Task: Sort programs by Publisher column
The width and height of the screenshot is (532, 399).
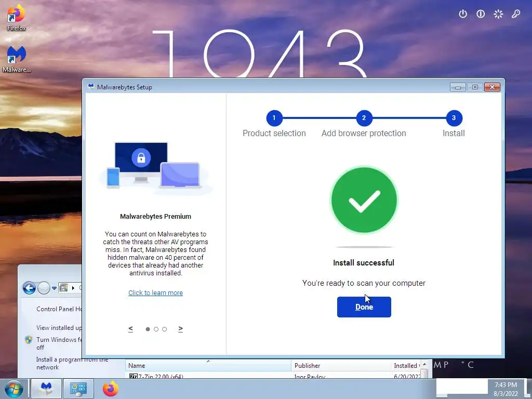Action: click(341, 365)
